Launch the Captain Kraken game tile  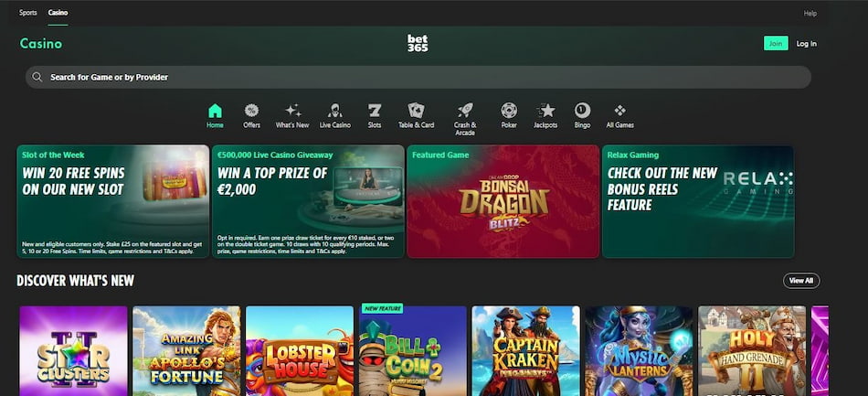[526, 351]
